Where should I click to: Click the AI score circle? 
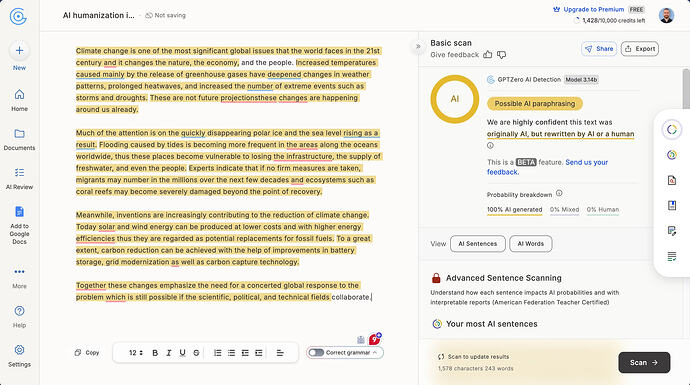coord(455,99)
